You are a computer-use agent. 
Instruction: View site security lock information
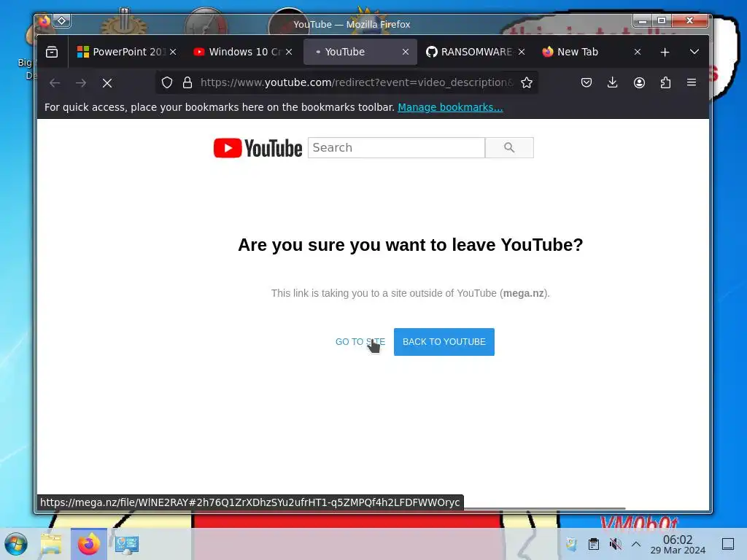(x=187, y=83)
